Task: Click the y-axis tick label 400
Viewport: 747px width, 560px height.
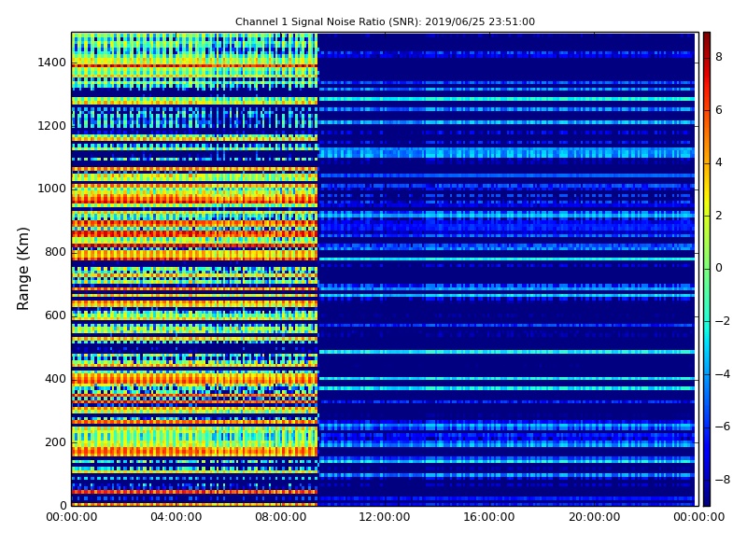Action: click(x=55, y=379)
